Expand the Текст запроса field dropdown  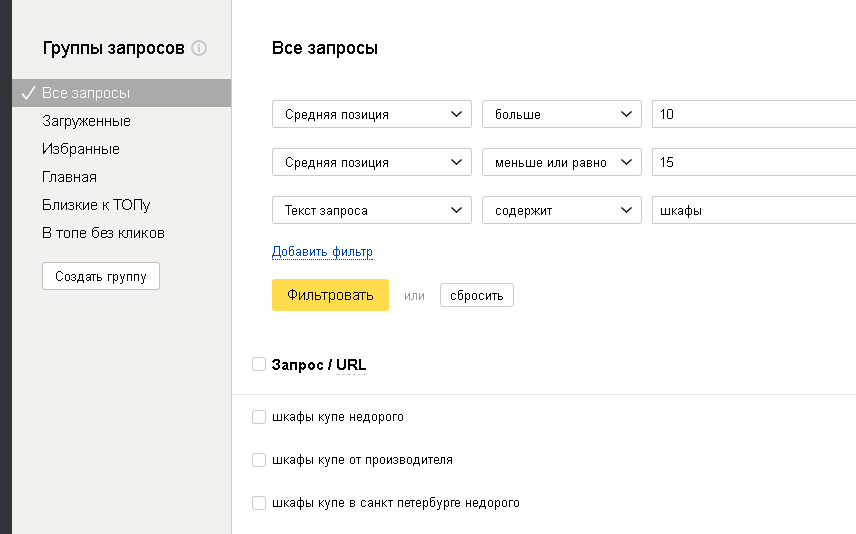[371, 210]
